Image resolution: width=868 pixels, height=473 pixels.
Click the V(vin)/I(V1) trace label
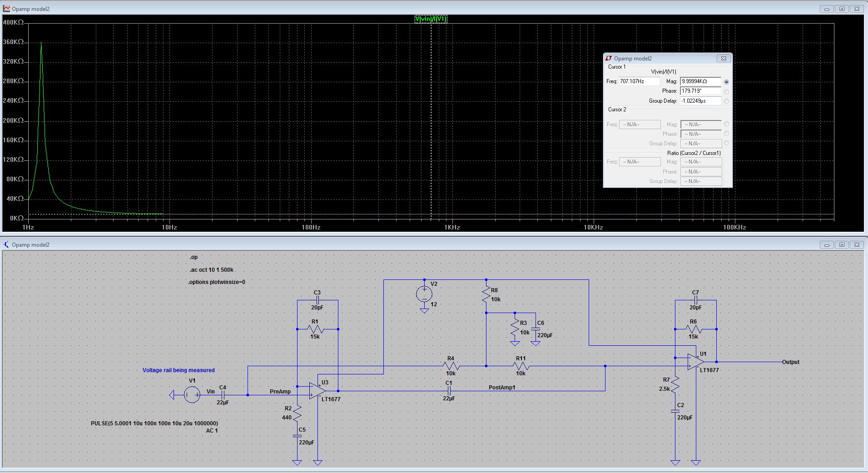point(431,19)
